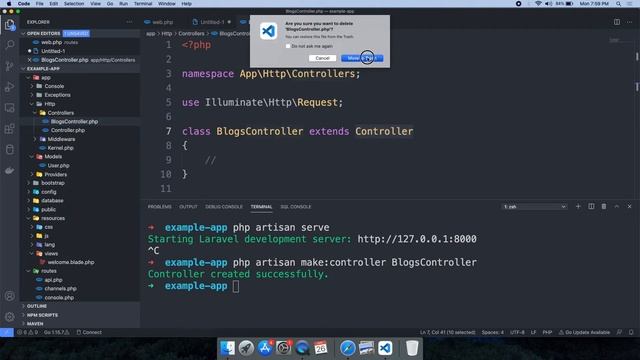Select Controller.php in the file tree
The height and width of the screenshot is (360, 640).
(68, 130)
